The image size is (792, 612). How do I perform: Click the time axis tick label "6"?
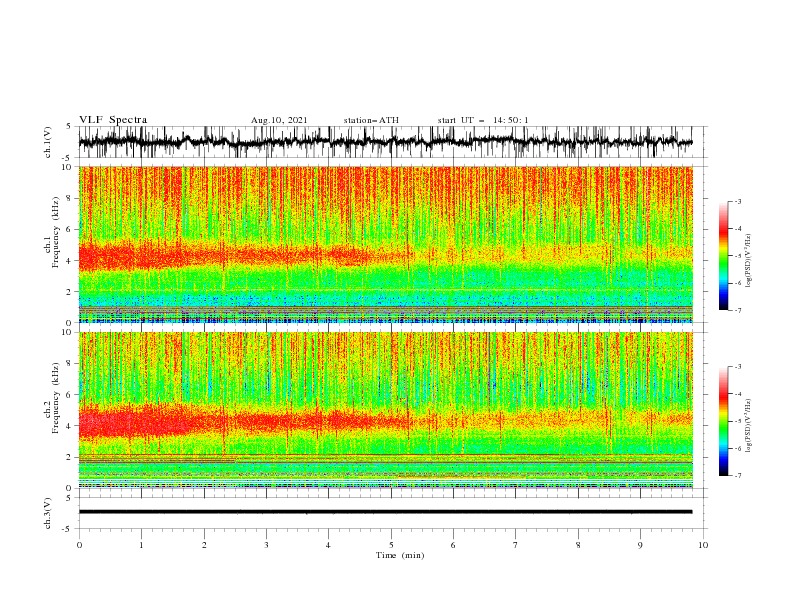pyautogui.click(x=453, y=545)
